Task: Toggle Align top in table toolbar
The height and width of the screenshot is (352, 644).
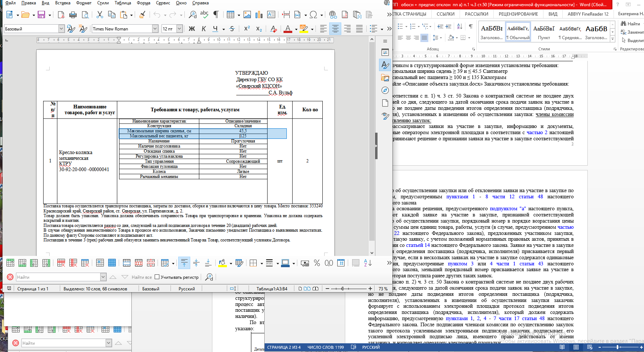Action: coord(184,263)
